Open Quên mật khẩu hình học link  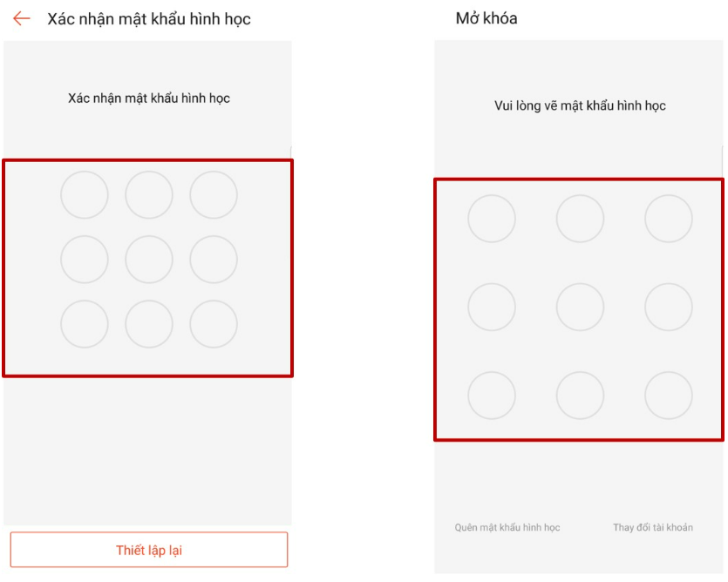click(507, 528)
